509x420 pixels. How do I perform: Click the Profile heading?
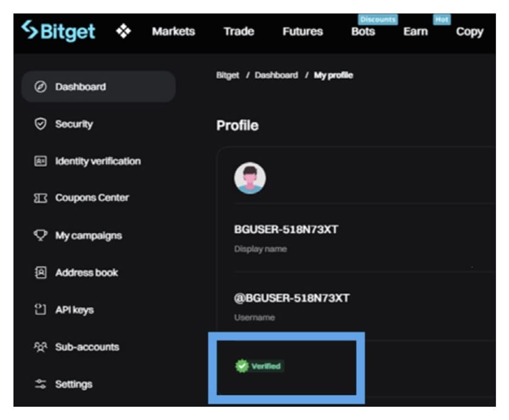[238, 125]
